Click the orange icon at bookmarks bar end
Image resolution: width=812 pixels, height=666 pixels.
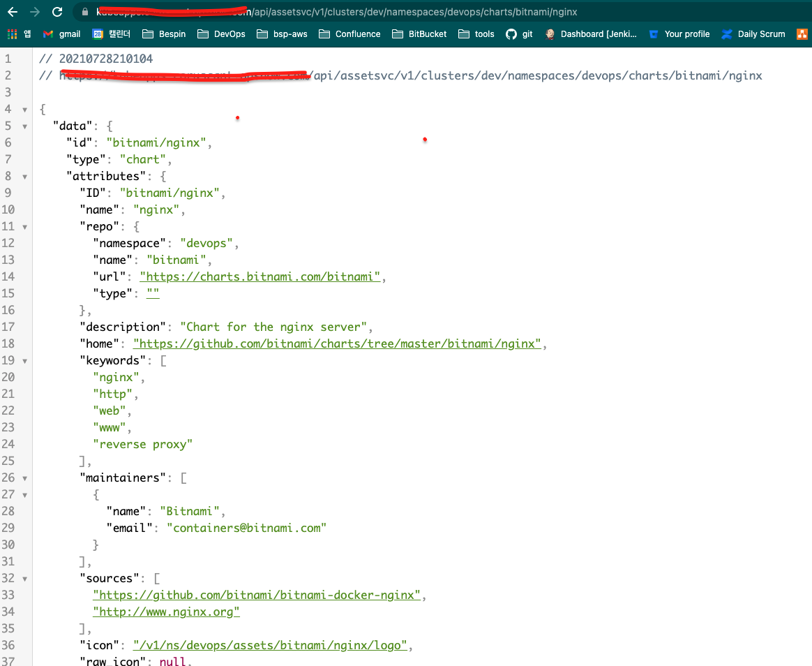coord(804,34)
